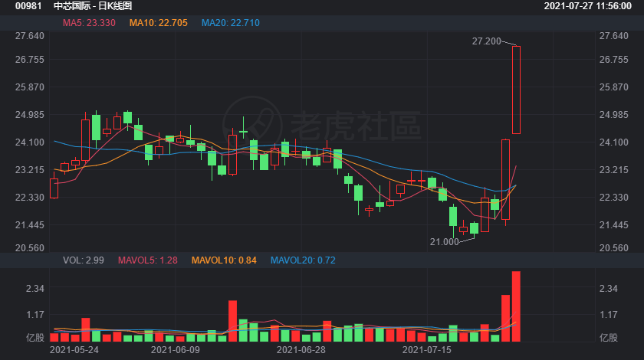Click the stock code 00981
Screen dimensions: 644x360
click(28, 6)
